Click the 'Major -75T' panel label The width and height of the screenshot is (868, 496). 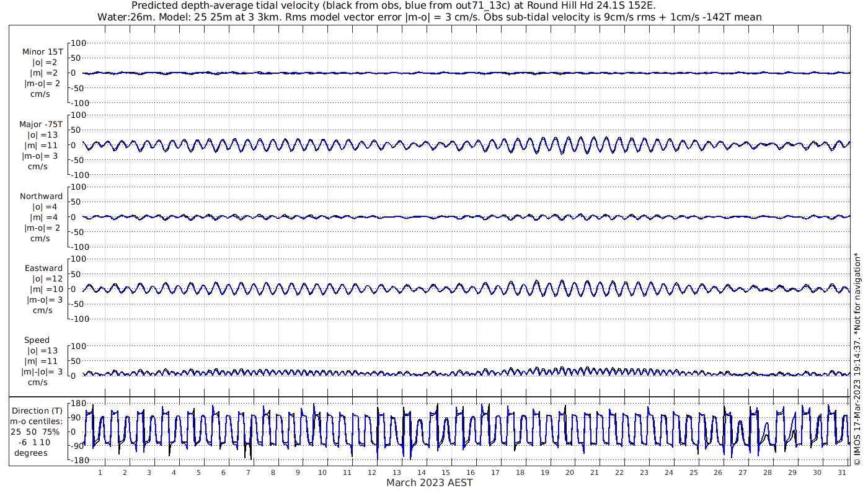pyautogui.click(x=41, y=124)
